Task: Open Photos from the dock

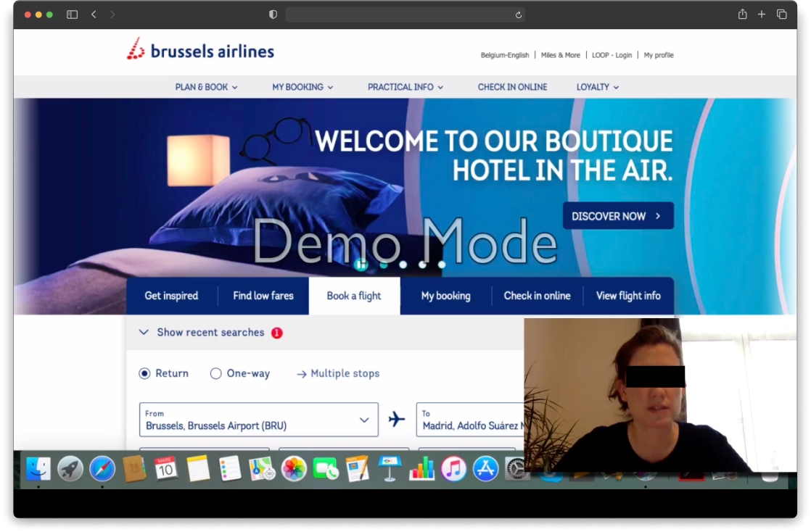Action: 293,469
